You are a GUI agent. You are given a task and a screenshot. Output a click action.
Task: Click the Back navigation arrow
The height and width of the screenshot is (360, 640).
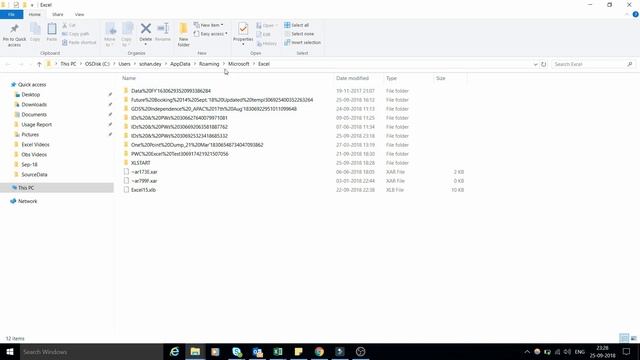[x=8, y=64]
